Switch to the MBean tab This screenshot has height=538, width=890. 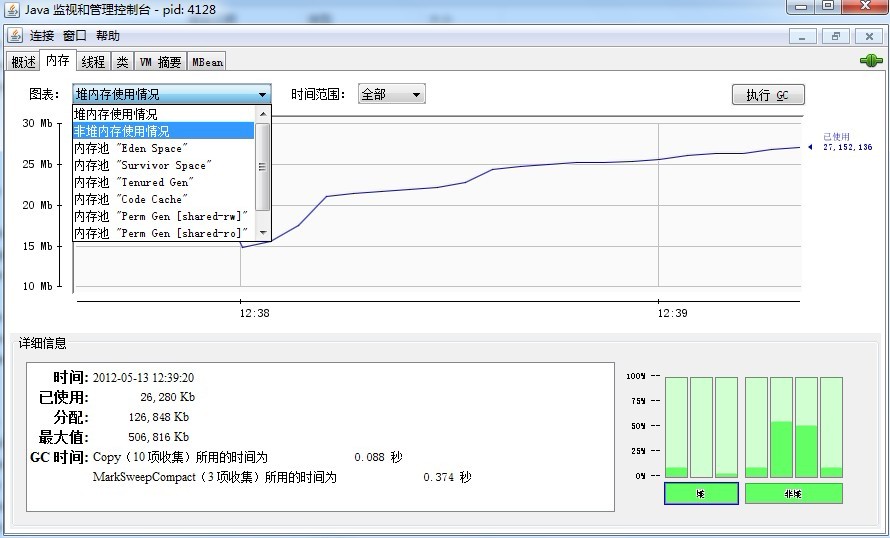207,61
